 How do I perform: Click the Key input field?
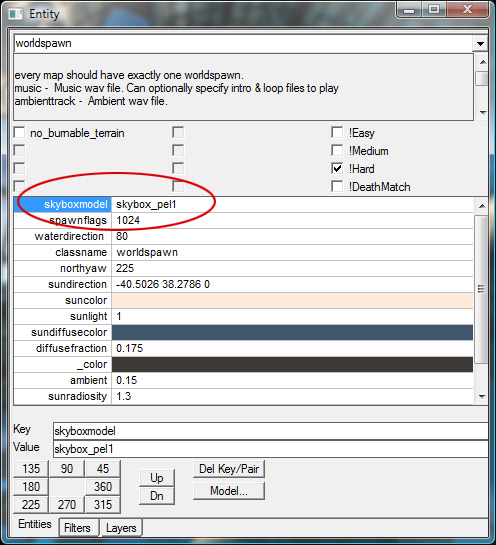point(270,431)
